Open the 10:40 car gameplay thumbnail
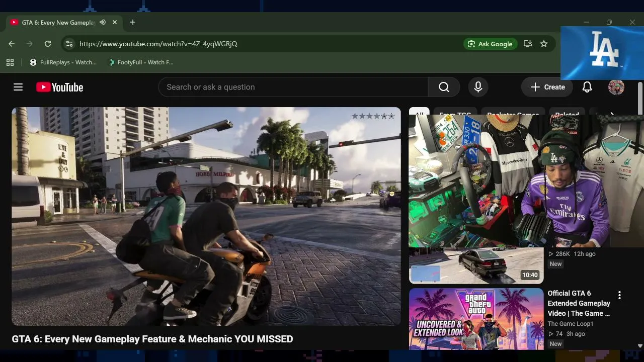This screenshot has width=644, height=362. click(x=476, y=265)
